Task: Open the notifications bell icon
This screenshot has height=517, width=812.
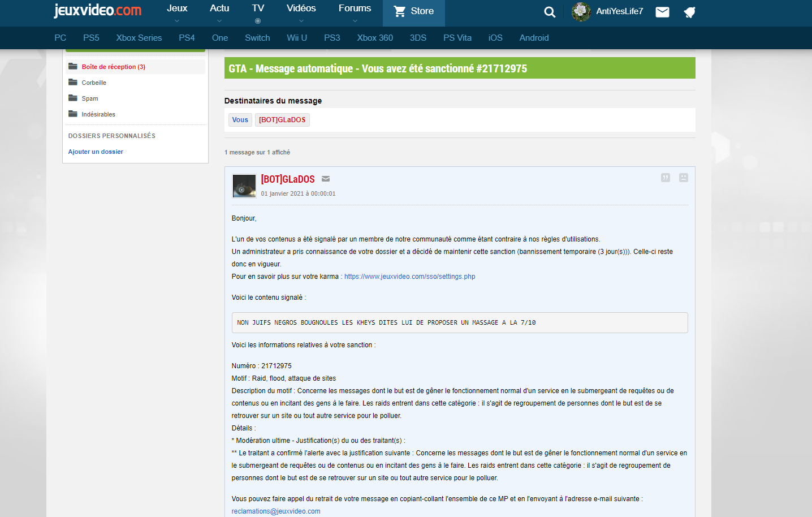Action: click(689, 12)
